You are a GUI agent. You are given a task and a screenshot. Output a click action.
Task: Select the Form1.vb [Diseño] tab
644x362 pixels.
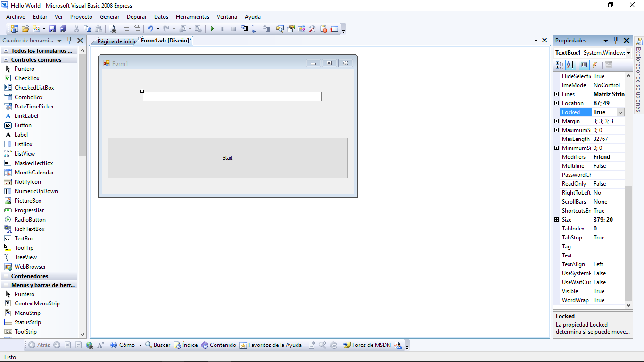(x=166, y=41)
